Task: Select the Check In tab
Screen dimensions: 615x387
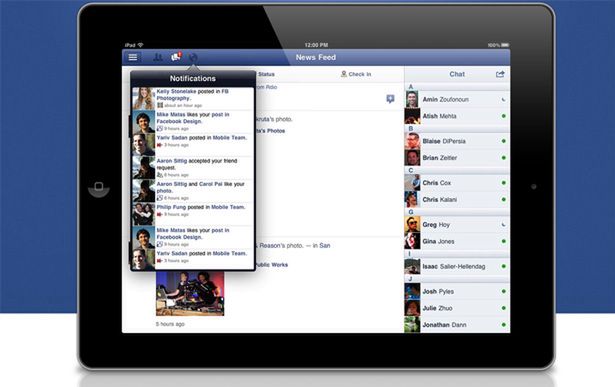Action: pyautogui.click(x=356, y=74)
